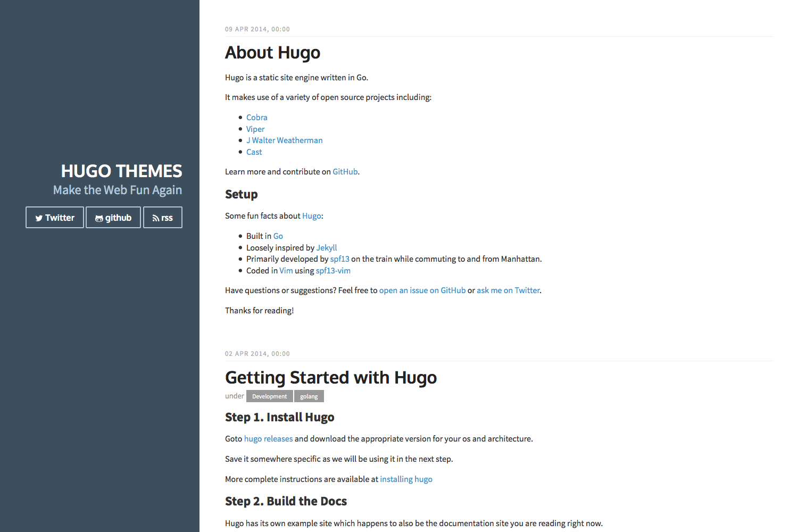This screenshot has width=798, height=532.
Task: Click the '09 APR 2014, 00:00' date
Action: pos(257,29)
